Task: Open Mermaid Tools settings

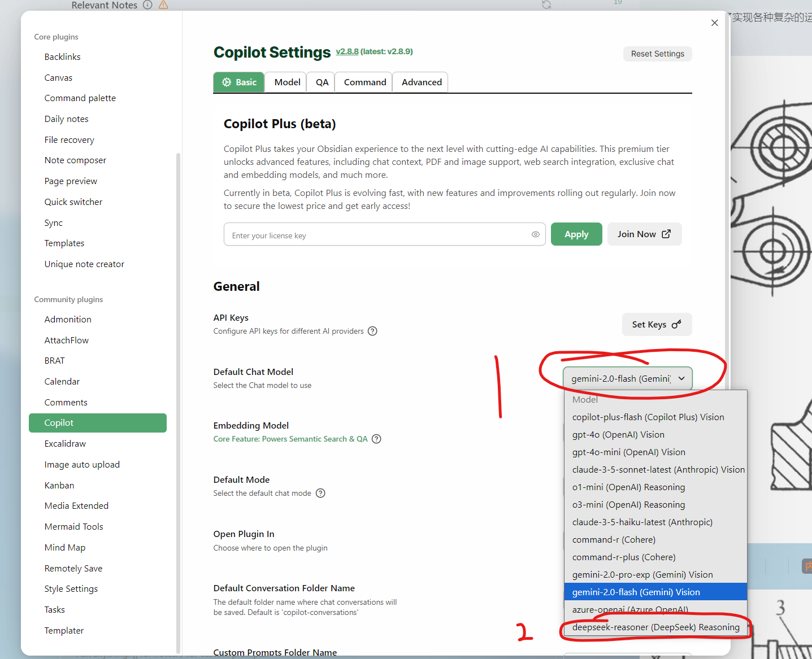Action: click(98, 527)
